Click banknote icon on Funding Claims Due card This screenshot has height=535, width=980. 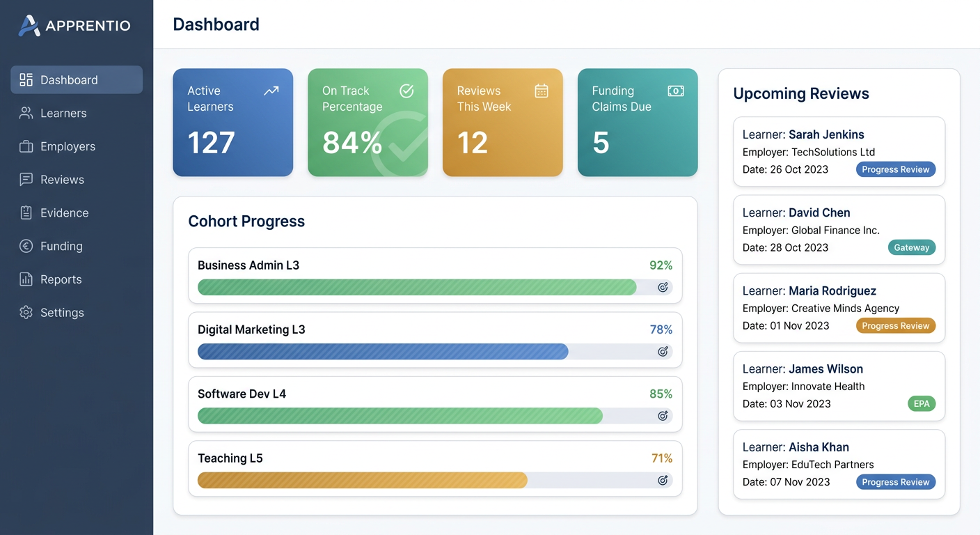[676, 91]
